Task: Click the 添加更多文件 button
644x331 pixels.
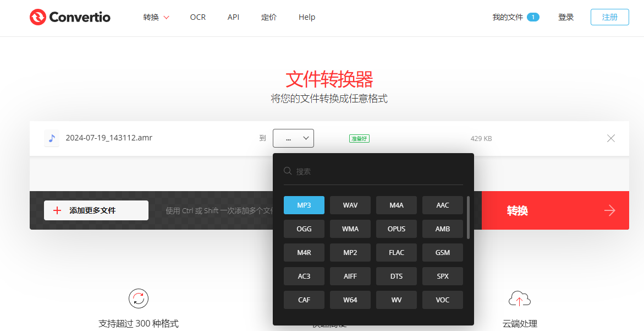Action: point(96,210)
